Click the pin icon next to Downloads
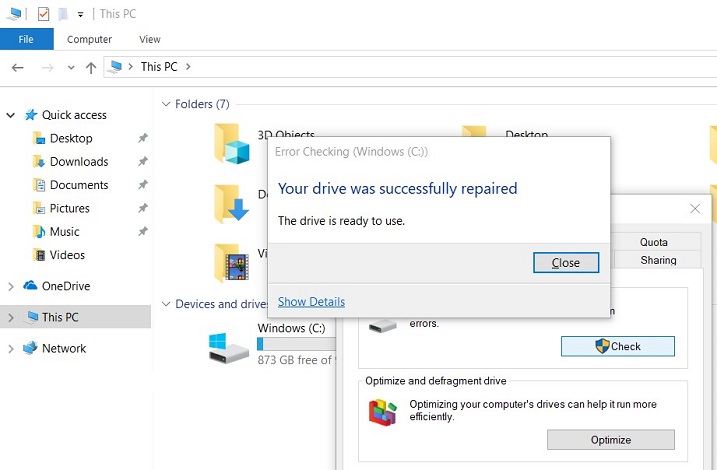Screen dimensions: 717x470 click(143, 161)
